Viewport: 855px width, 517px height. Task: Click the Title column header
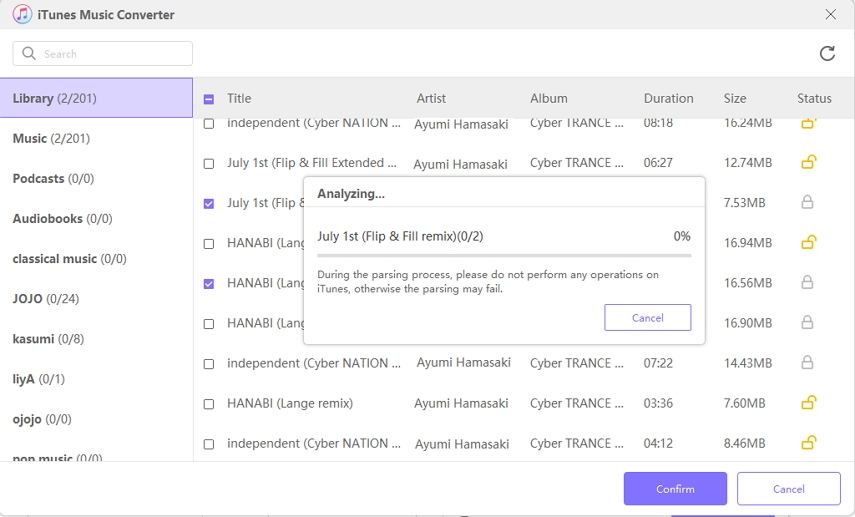pyautogui.click(x=239, y=98)
